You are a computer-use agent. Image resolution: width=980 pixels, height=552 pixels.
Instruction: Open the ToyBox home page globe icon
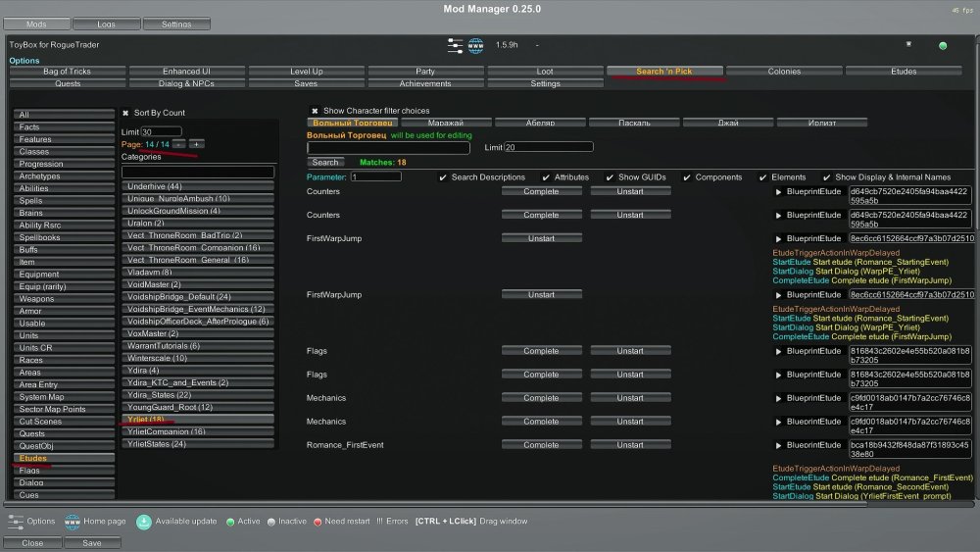pos(475,45)
